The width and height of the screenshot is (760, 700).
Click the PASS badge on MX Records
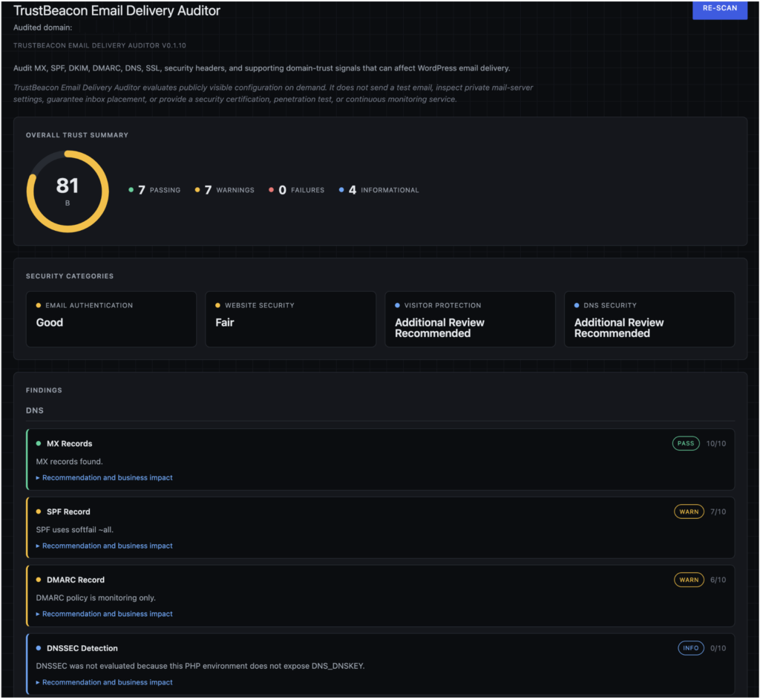[685, 444]
